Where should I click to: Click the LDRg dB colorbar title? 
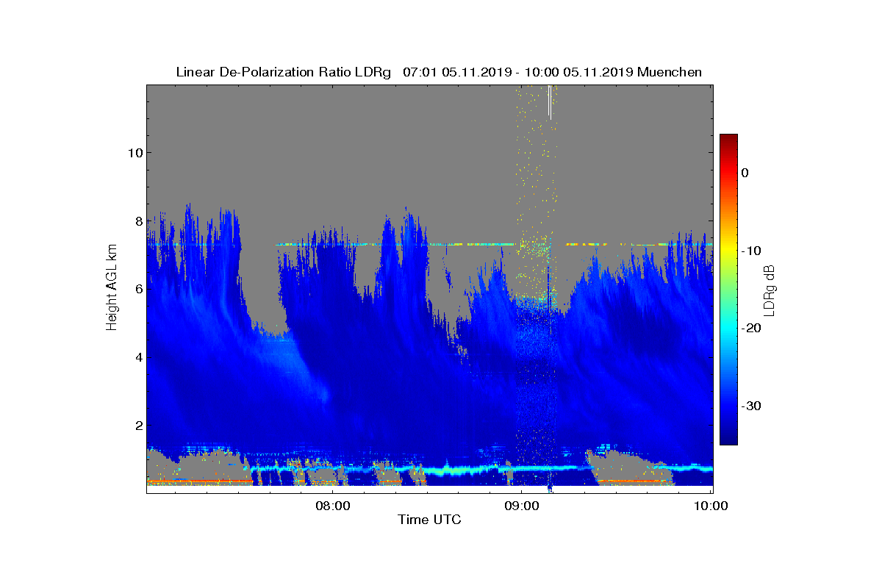(x=770, y=290)
